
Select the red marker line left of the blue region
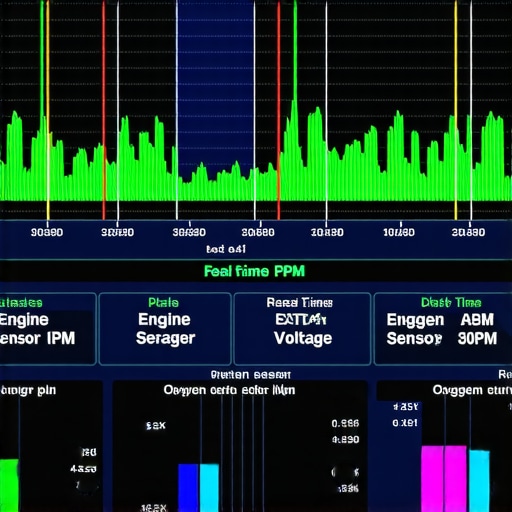[104, 110]
